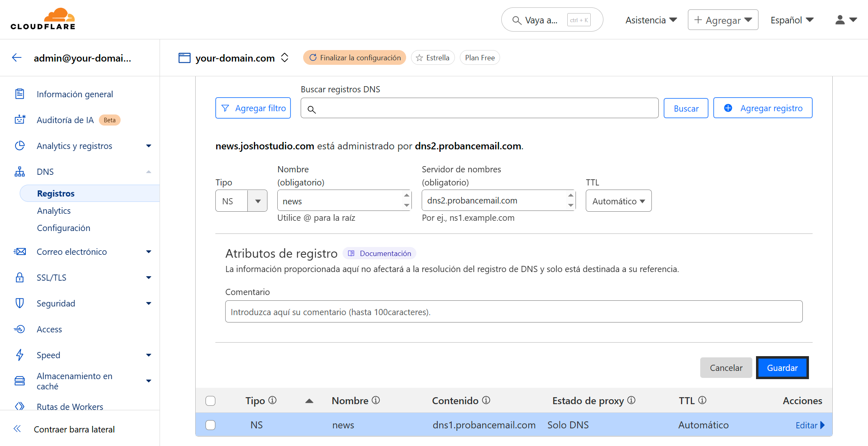Click the Analytics y registros pie chart icon
Screen dimensions: 868x446
pos(20,146)
